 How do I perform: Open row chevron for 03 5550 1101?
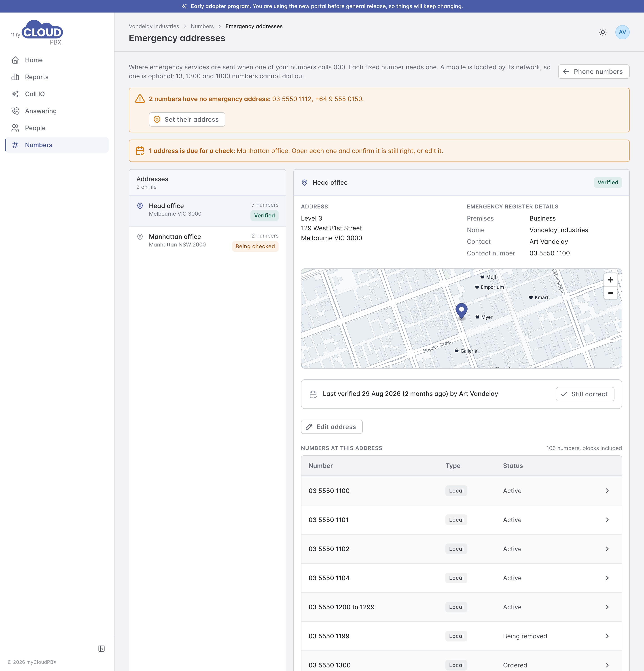[607, 520]
